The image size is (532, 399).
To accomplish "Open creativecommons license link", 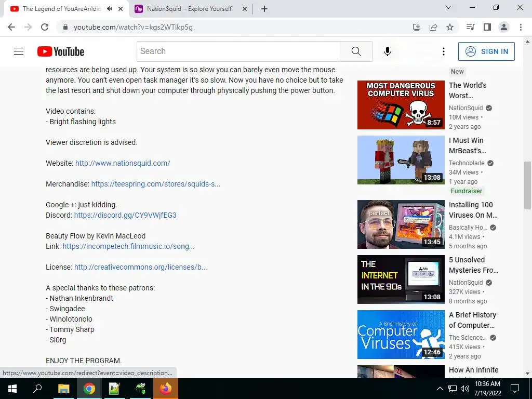I will (140, 267).
